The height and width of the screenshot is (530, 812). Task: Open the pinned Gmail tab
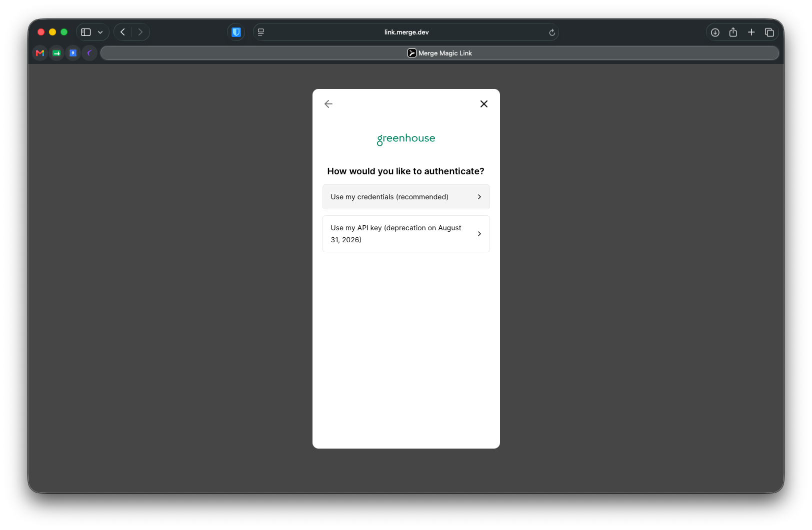(40, 53)
